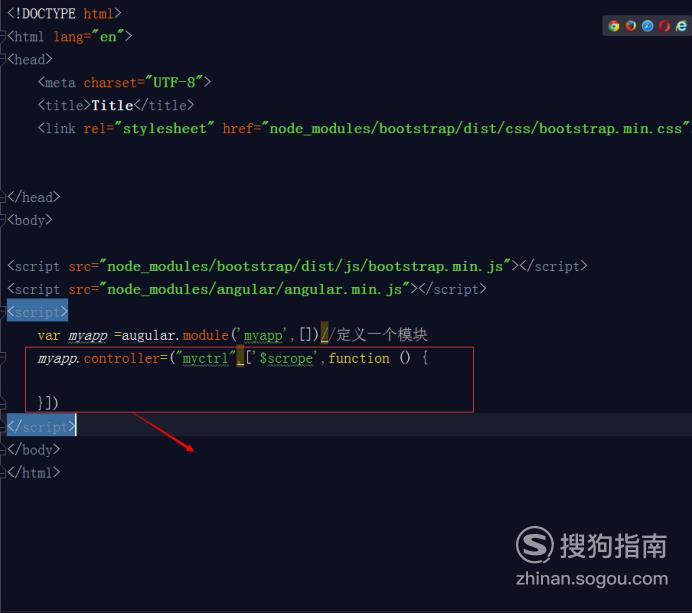Collapse fold marker at </body> line
The image size is (692, 613).
click(2, 449)
